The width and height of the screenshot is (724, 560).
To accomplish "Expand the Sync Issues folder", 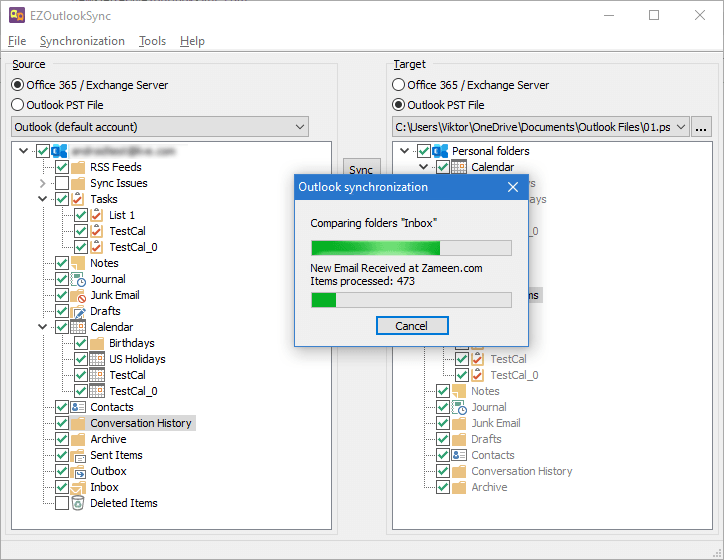I will point(43,183).
